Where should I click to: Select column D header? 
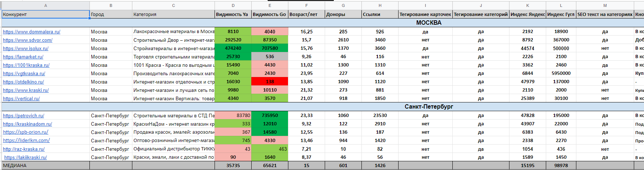point(233,5)
